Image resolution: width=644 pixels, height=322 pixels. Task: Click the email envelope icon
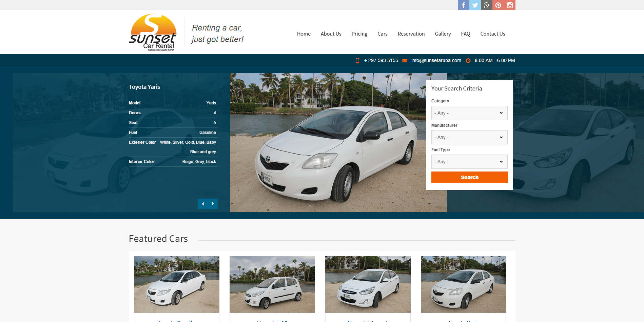pyautogui.click(x=405, y=60)
